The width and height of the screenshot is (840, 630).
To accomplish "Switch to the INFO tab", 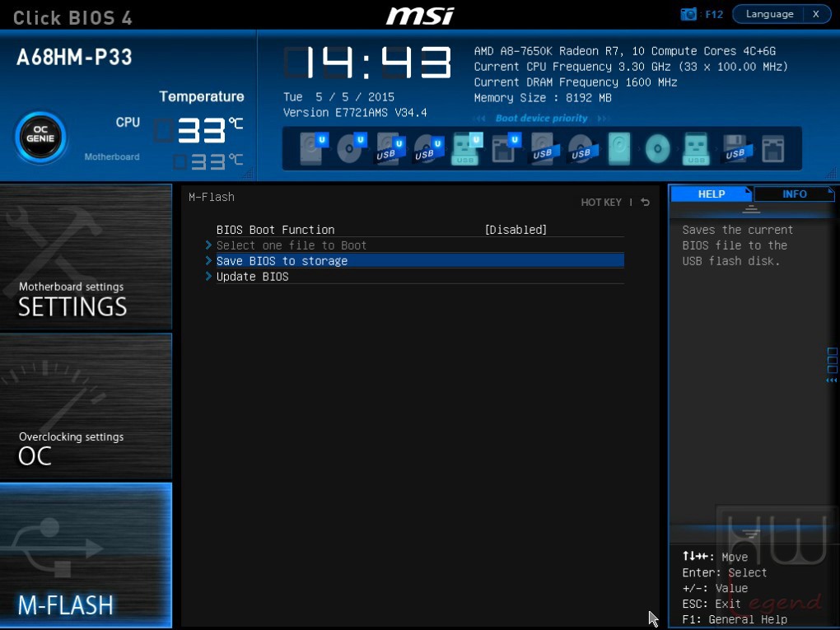I will (795, 194).
